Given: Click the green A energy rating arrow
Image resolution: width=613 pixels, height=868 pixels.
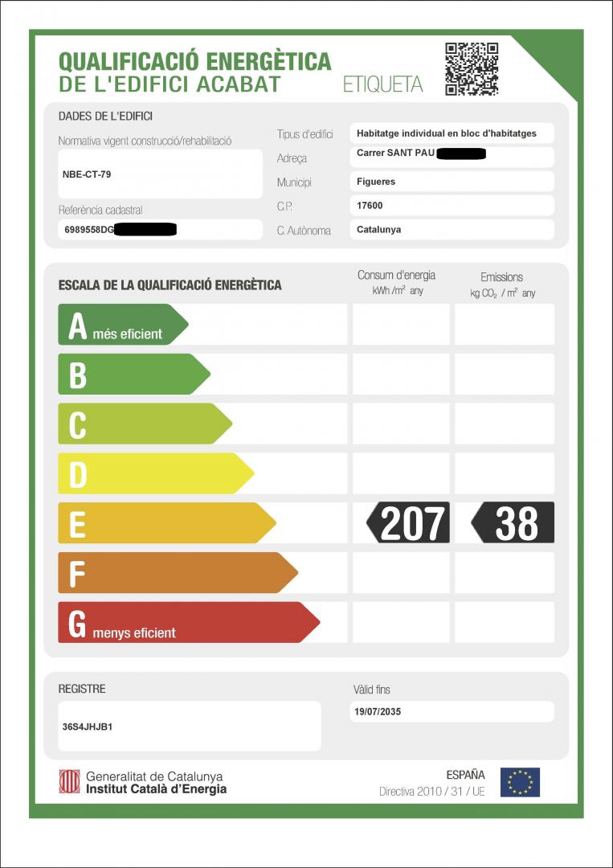Looking at the screenshot, I should click(x=121, y=325).
